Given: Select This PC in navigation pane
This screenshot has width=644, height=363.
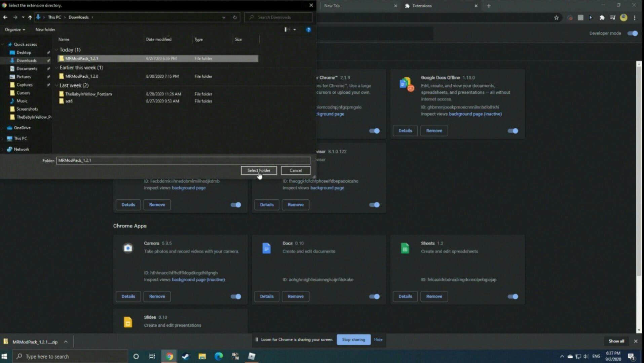Looking at the screenshot, I should click(20, 138).
